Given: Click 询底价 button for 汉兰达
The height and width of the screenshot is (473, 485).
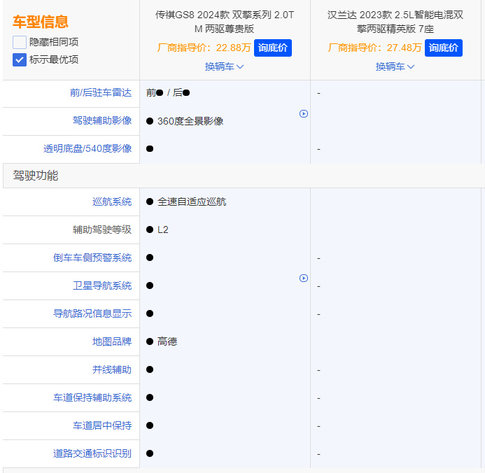Looking at the screenshot, I should pos(443,48).
